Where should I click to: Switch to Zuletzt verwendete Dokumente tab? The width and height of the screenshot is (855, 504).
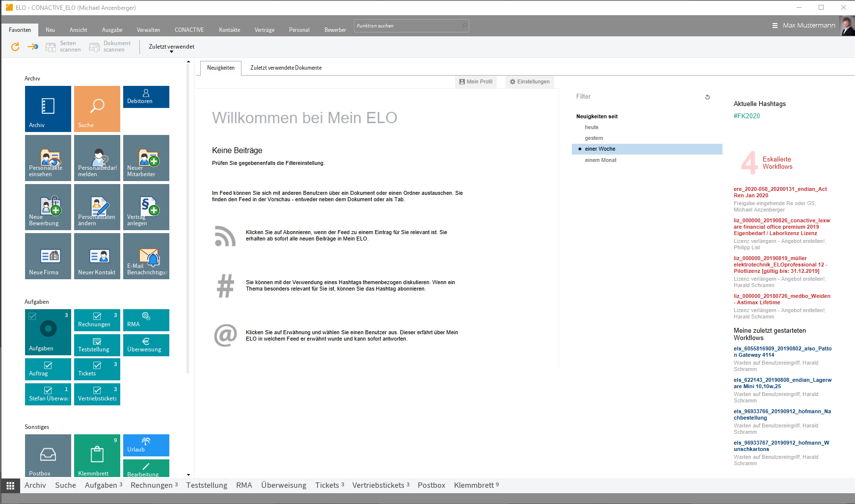click(x=286, y=68)
